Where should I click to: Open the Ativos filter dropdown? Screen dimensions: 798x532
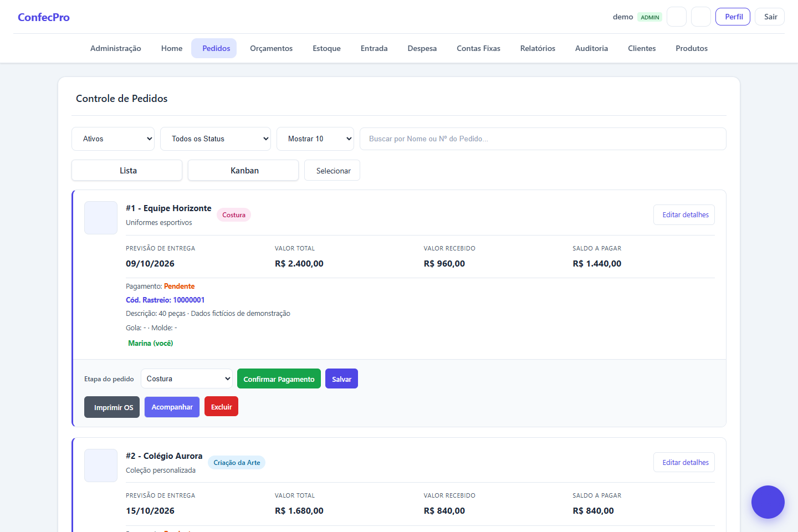(113, 139)
